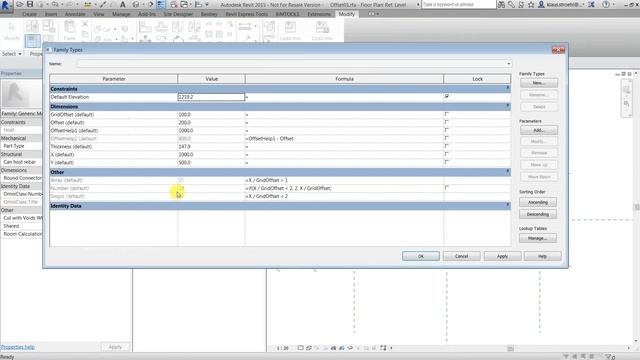640x360 pixels.
Task: Open the Create ribbon tab
Action: click(29, 14)
